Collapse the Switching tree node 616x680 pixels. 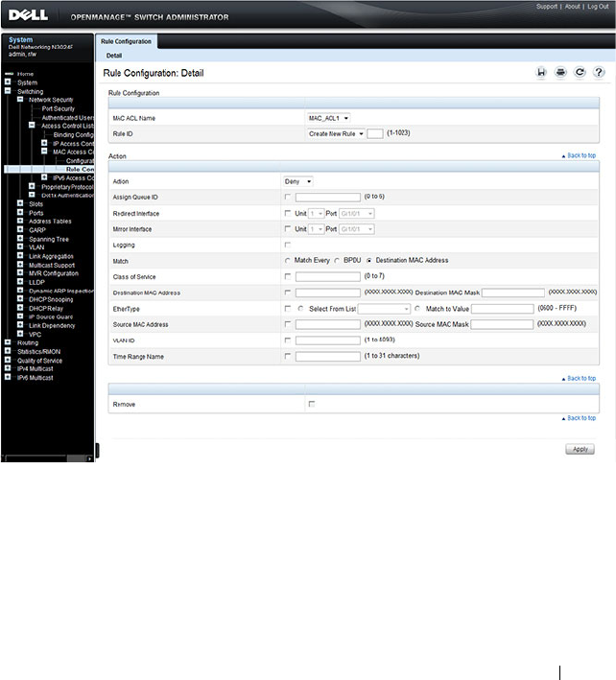[8, 91]
